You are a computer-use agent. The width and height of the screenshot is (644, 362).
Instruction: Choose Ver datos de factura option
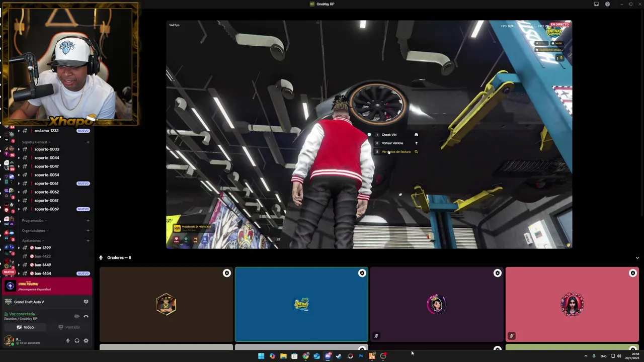click(x=396, y=152)
